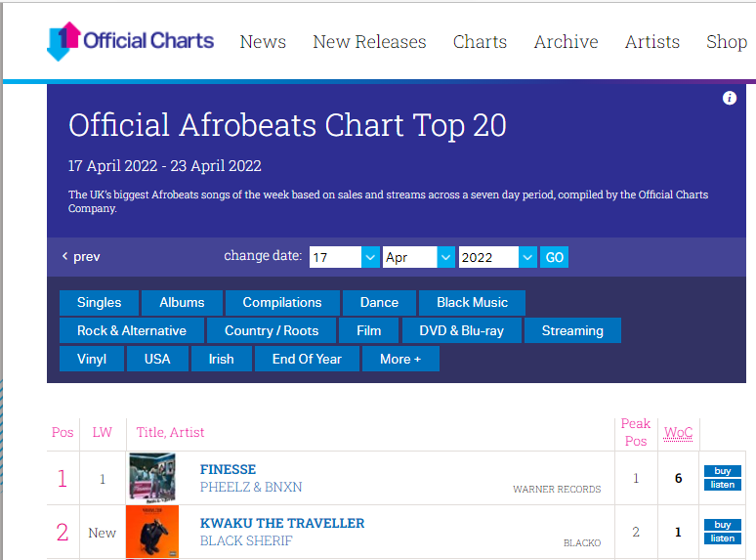Open the Archive menu item
The image size is (756, 560).
pos(566,42)
